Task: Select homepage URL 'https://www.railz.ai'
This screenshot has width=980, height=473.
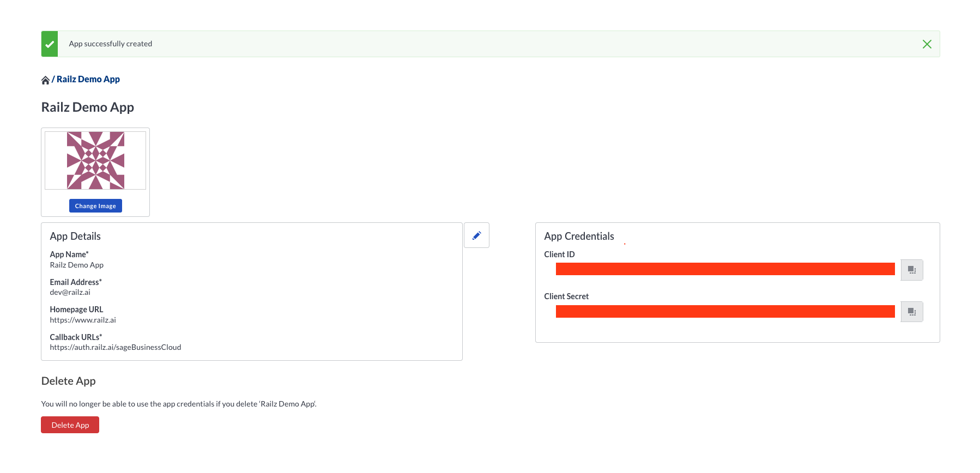Action: [83, 320]
